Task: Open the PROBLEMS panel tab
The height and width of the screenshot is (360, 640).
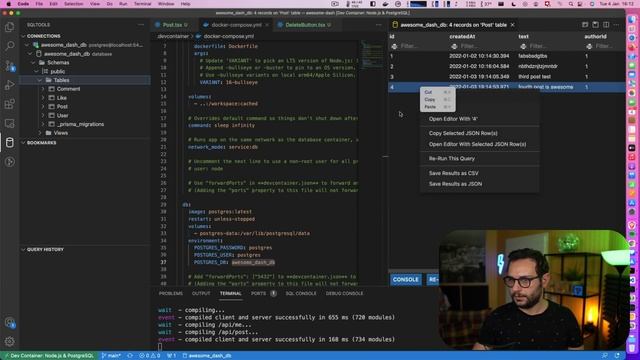Action: coord(171,293)
